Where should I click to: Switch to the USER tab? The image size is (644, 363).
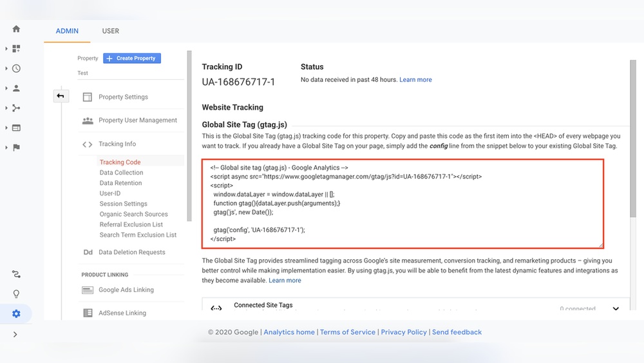tap(111, 31)
